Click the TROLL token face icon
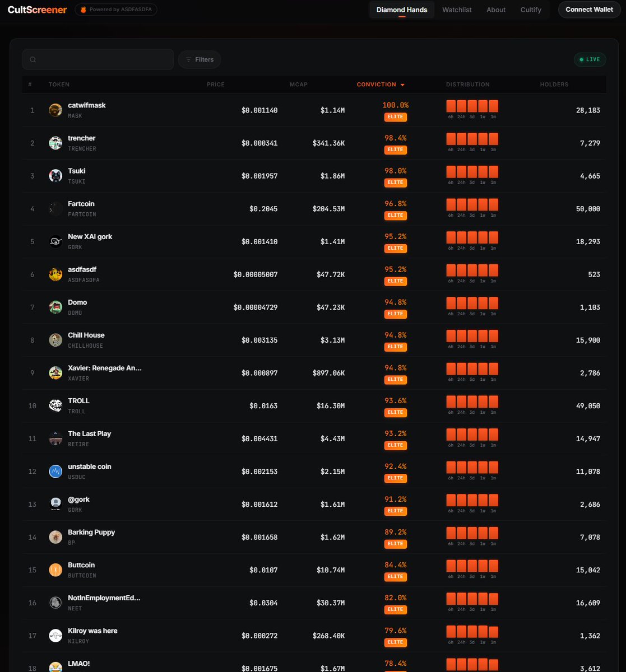The image size is (626, 672). [55, 405]
